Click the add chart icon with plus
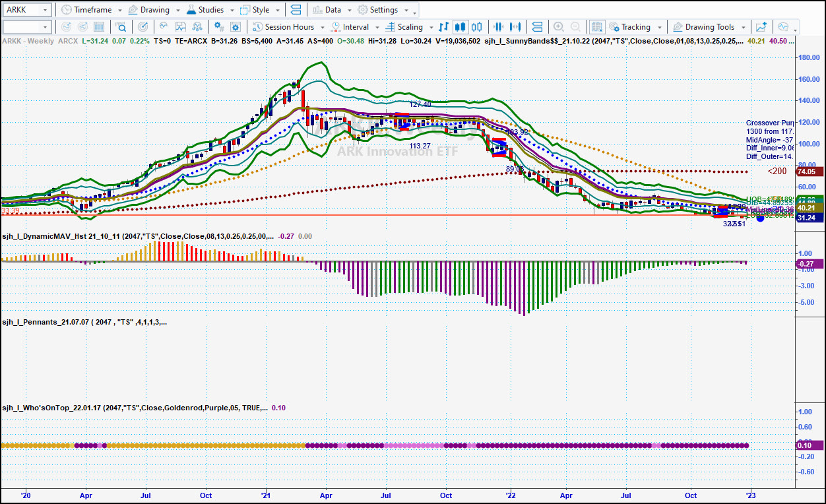 point(762,27)
